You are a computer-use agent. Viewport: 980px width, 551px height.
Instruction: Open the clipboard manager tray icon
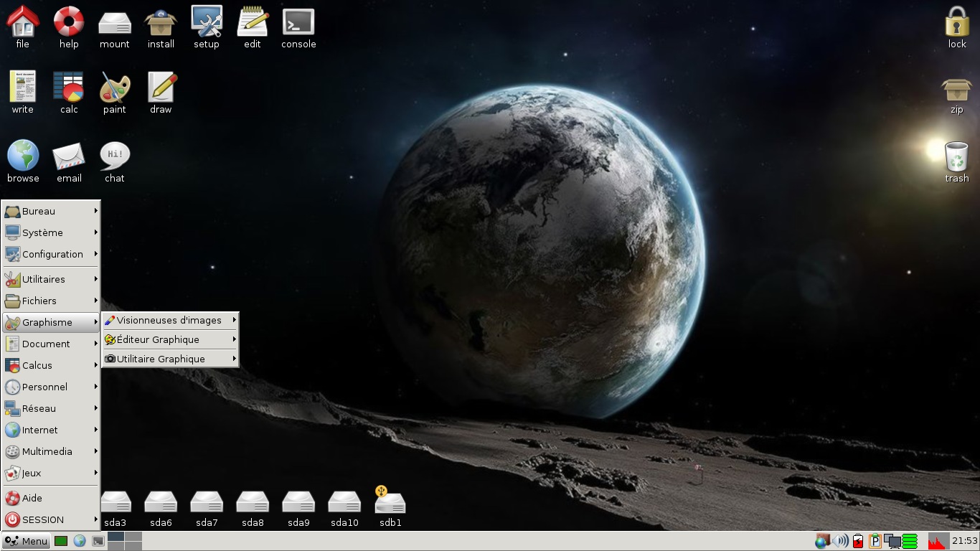pos(875,541)
